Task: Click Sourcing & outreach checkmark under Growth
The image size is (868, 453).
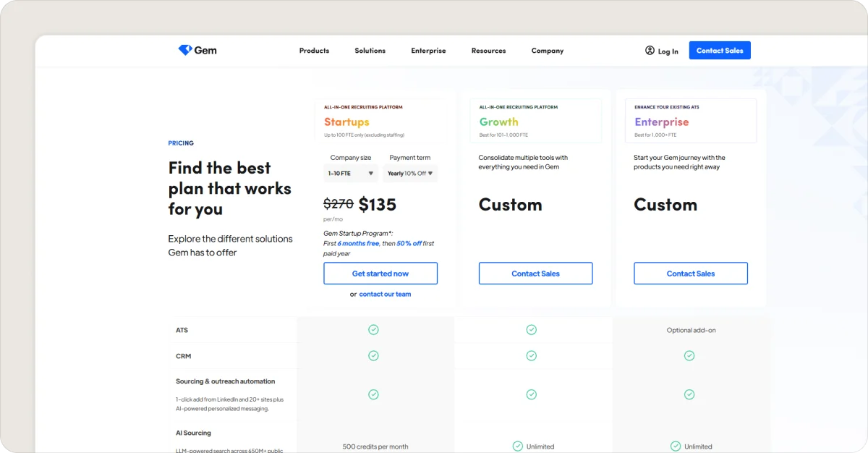Action: (531, 394)
